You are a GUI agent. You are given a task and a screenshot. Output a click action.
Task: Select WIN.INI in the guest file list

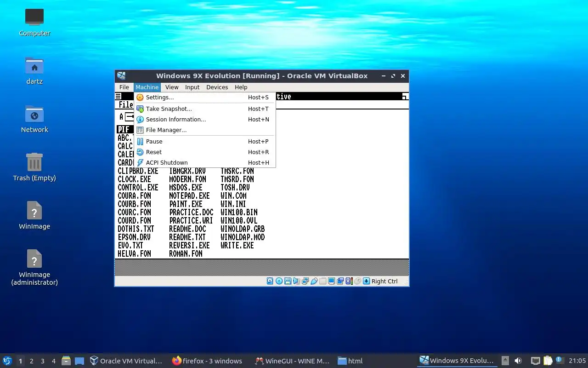coord(233,204)
